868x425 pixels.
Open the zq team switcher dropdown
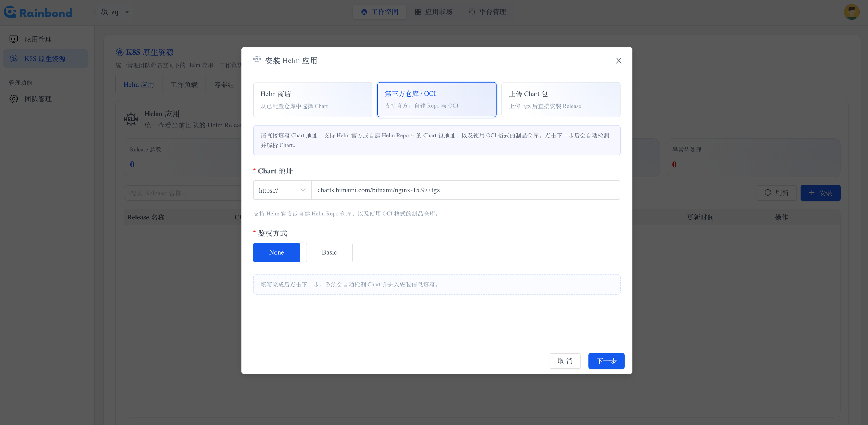[x=115, y=12]
